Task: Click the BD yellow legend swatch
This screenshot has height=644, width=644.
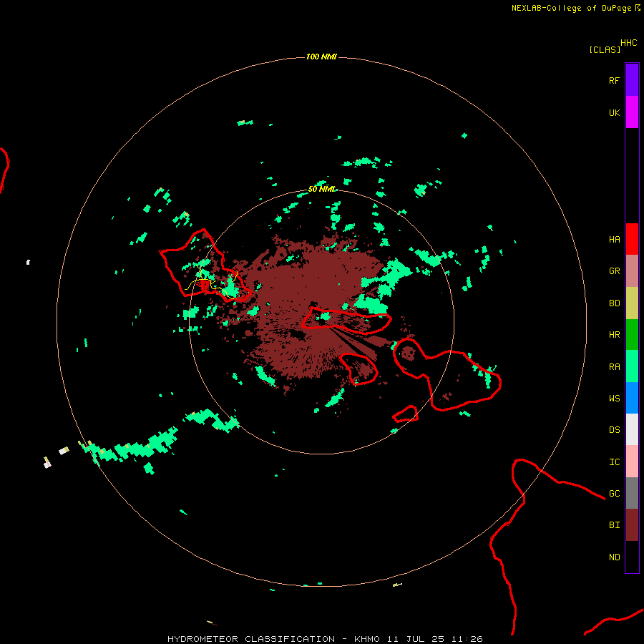Action: [x=632, y=303]
